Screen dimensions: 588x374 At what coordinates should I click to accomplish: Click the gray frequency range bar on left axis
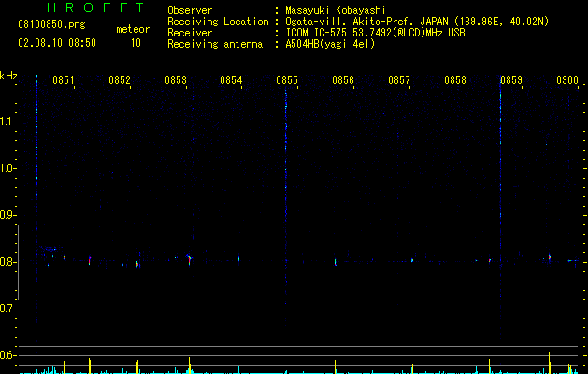(19, 263)
